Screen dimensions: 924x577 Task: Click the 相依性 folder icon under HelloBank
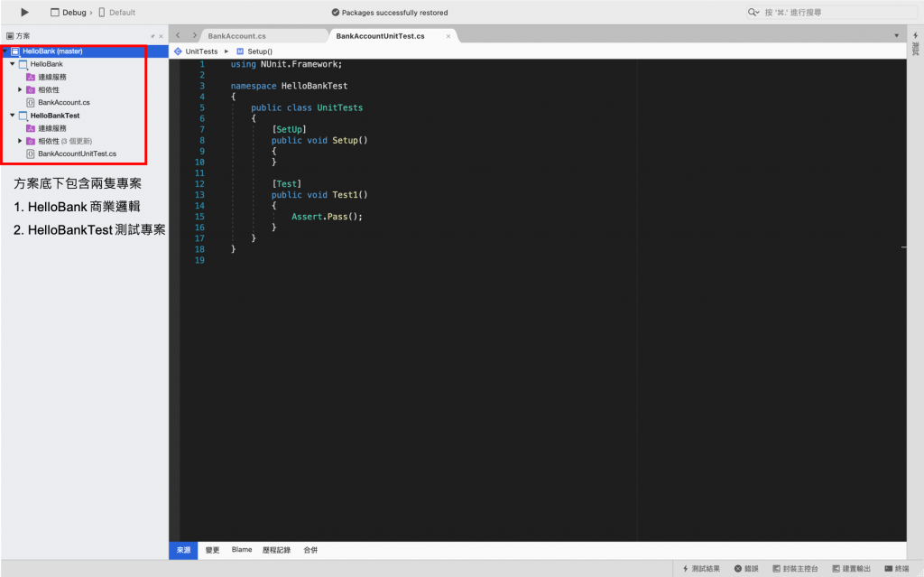[x=31, y=89]
